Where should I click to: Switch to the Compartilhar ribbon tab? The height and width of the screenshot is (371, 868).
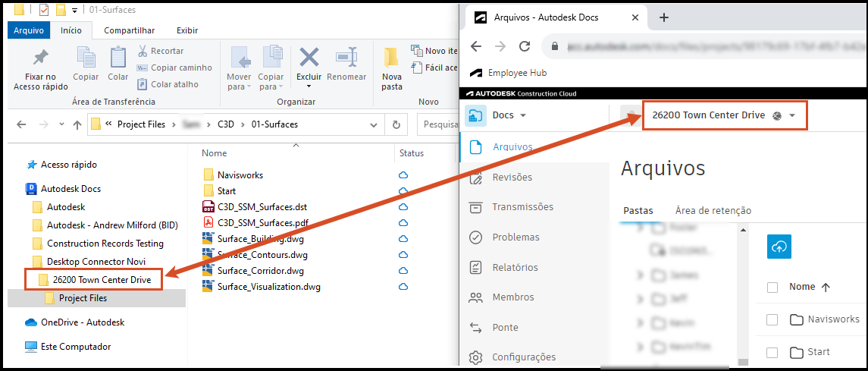pos(129,30)
